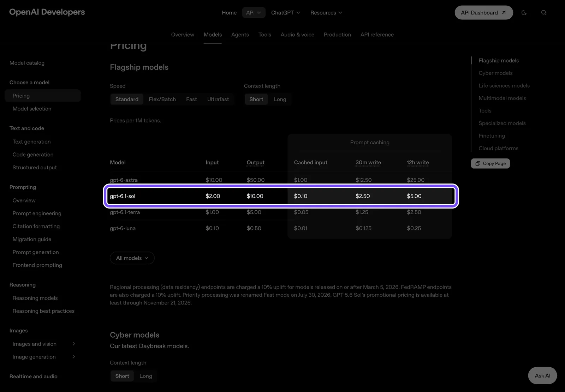565x392 pixels.
Task: Select Ultrafast speed option
Action: [218, 99]
